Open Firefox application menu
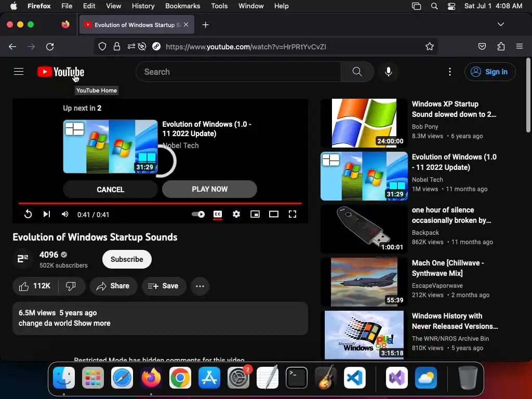Screen dimensions: 532x399 [519, 46]
